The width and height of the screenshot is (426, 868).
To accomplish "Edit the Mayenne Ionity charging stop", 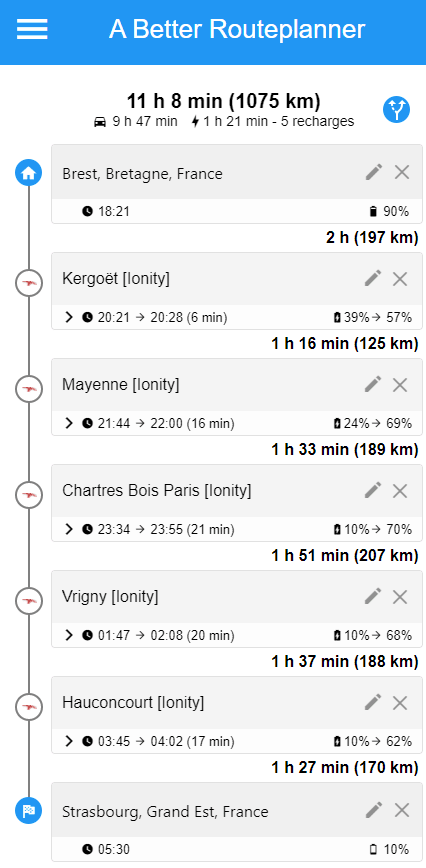I will [373, 384].
